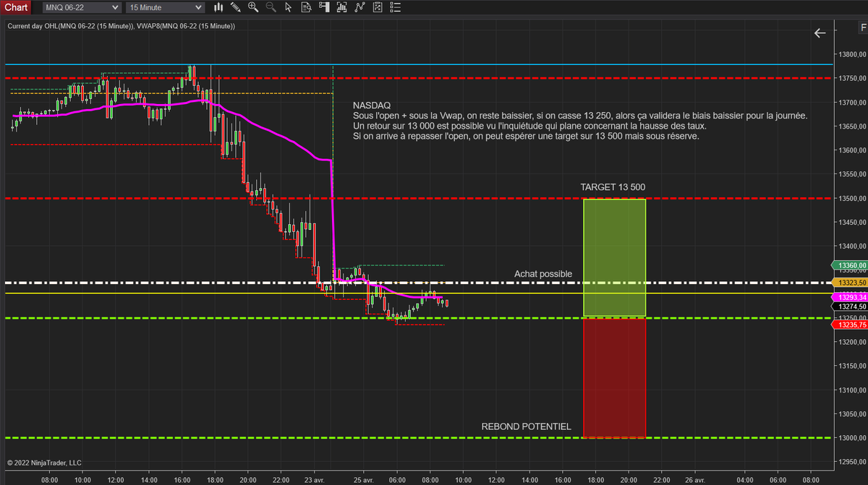Click the left arrow scroll-back icon
This screenshot has width=868, height=485.
point(820,33)
